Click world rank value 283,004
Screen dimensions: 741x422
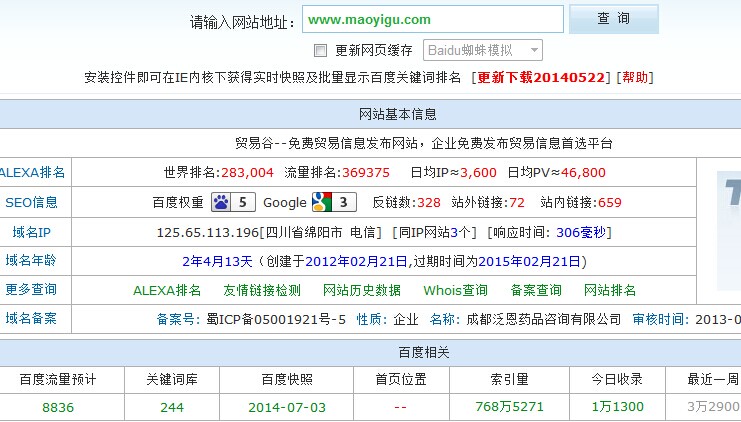coord(247,172)
